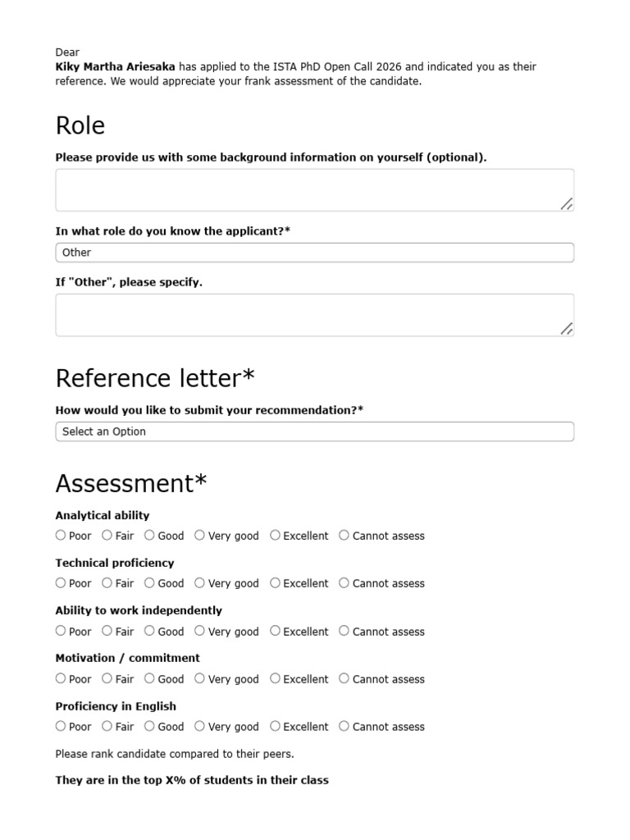This screenshot has height=840, width=630.
Task: Choose Very good for Technical proficiency
Action: pos(199,583)
